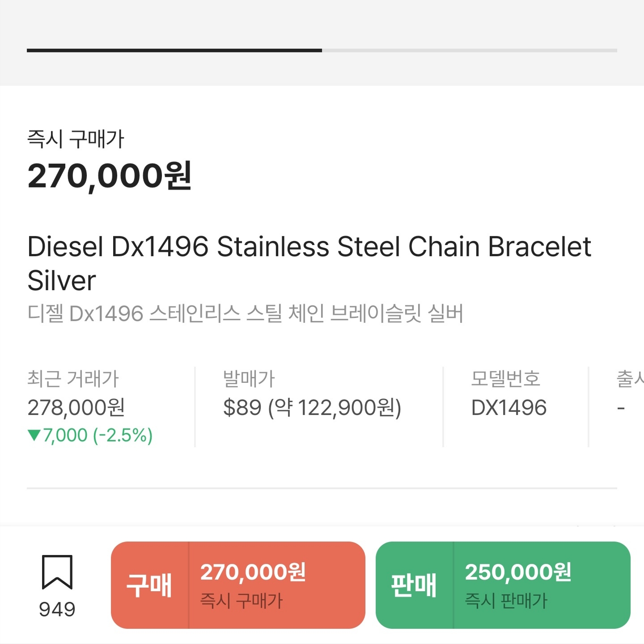
Task: Select the 270,000원 즉시 구매가 in buy button
Action: [x=253, y=585]
